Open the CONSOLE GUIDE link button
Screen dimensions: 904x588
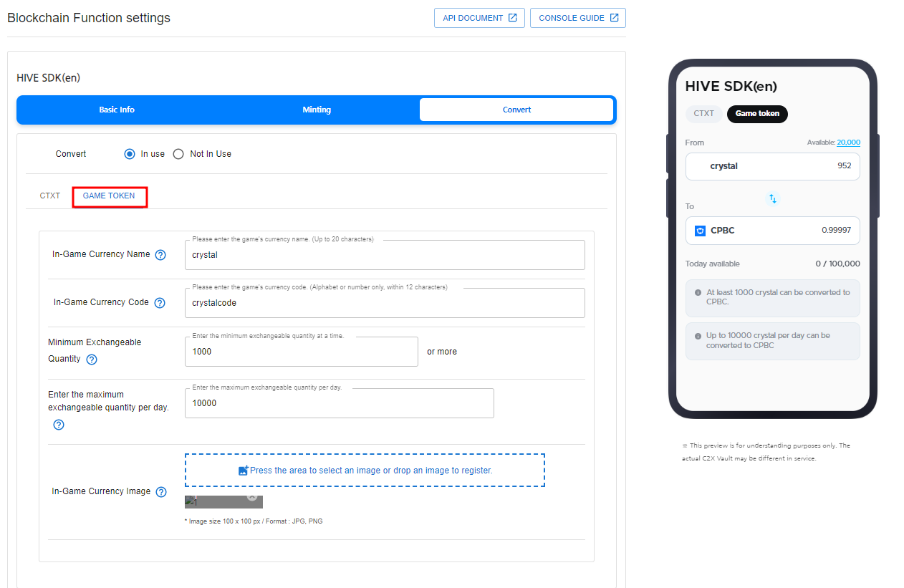pyautogui.click(x=578, y=18)
